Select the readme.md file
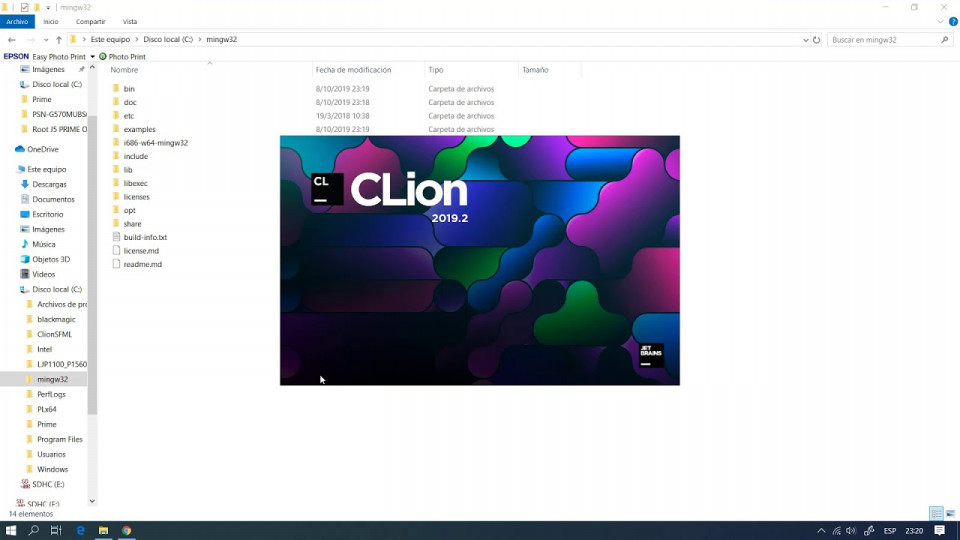The width and height of the screenshot is (960, 540). coord(142,264)
